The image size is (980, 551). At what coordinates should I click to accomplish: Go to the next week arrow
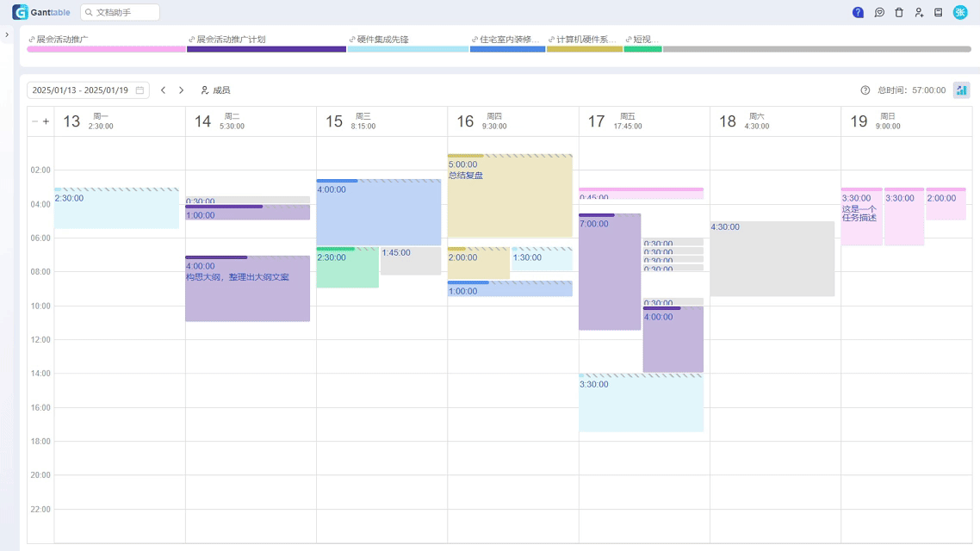(181, 90)
